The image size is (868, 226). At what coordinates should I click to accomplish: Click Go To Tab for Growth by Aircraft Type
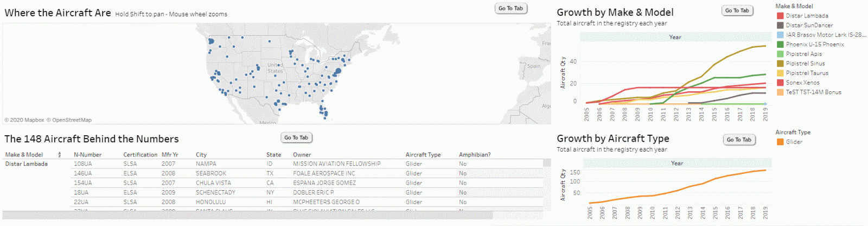pyautogui.click(x=739, y=140)
